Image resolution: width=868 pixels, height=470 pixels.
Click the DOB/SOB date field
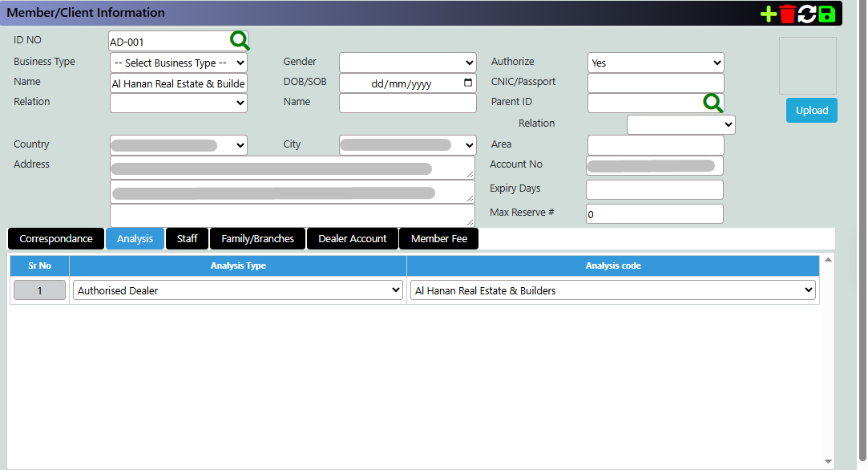pos(407,83)
